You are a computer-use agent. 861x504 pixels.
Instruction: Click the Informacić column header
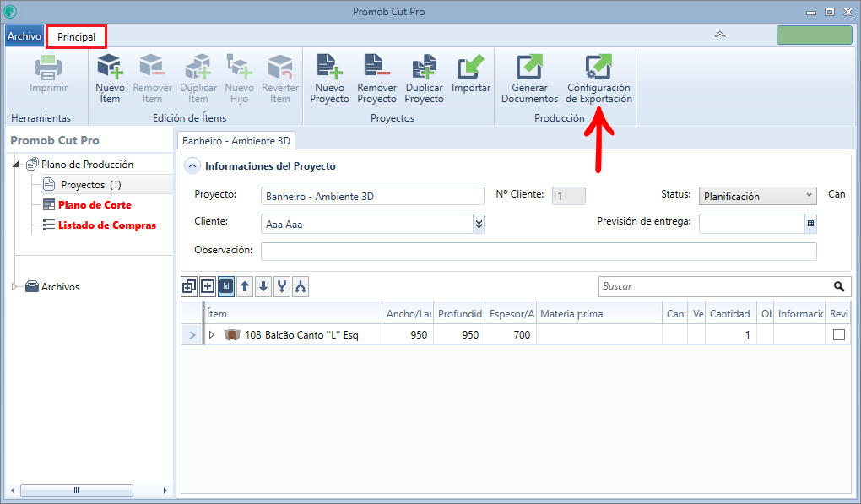pyautogui.click(x=799, y=313)
